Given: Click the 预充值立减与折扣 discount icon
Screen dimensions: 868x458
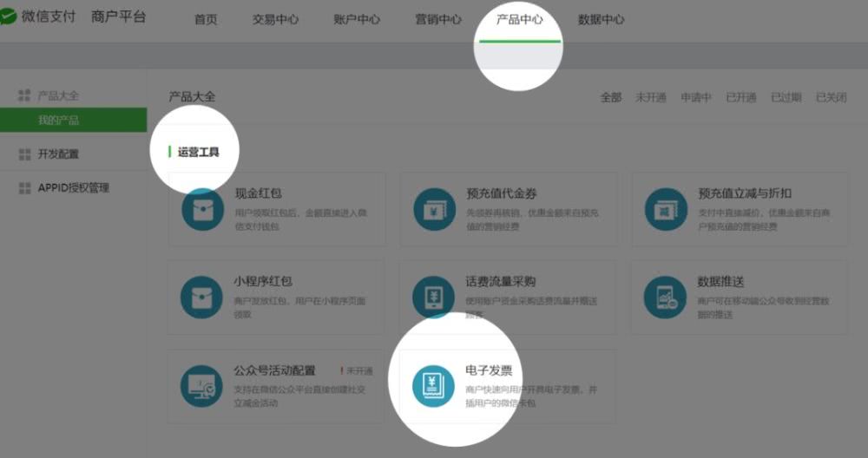Looking at the screenshot, I should (666, 209).
